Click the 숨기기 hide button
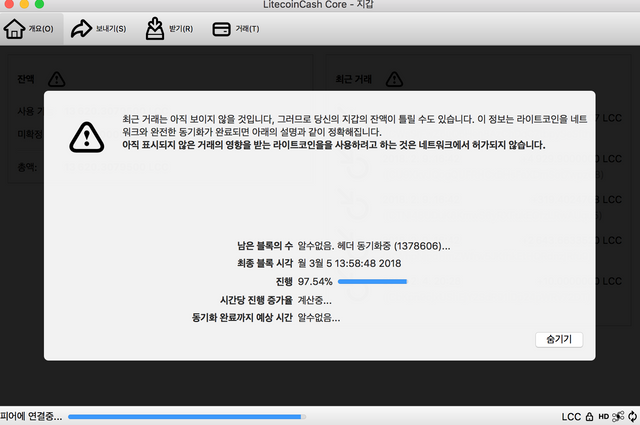 [x=559, y=339]
